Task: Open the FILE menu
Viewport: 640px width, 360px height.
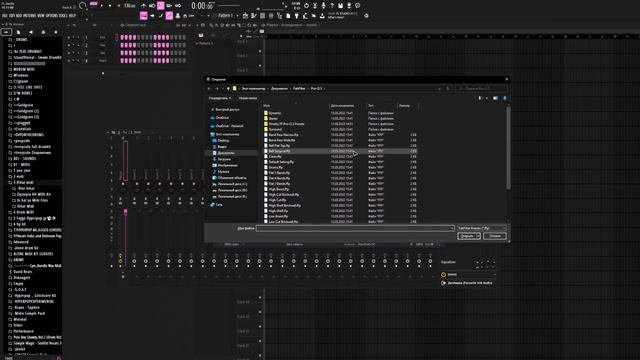Action: point(5,16)
